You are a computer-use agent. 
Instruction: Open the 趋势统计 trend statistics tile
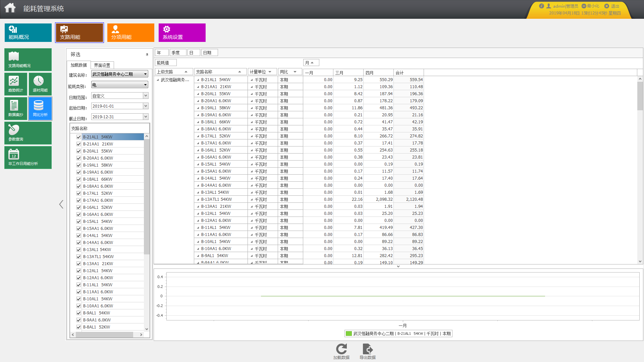(x=15, y=84)
